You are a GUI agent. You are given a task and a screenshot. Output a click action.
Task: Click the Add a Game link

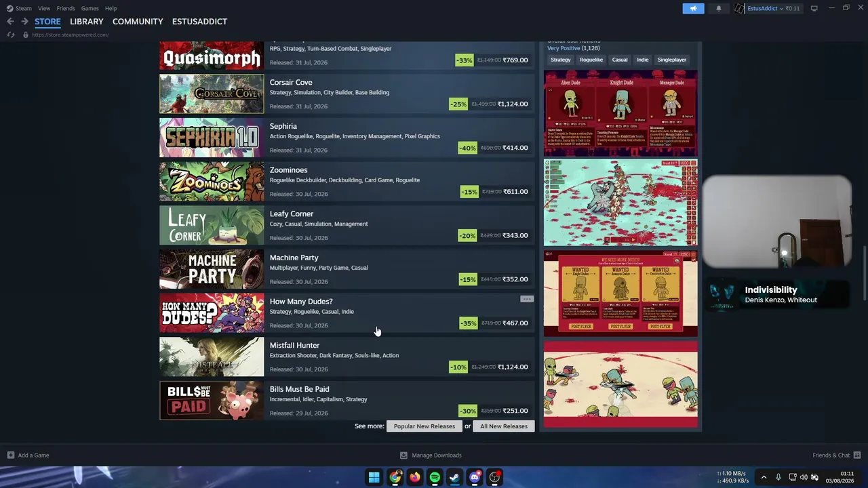33,455
